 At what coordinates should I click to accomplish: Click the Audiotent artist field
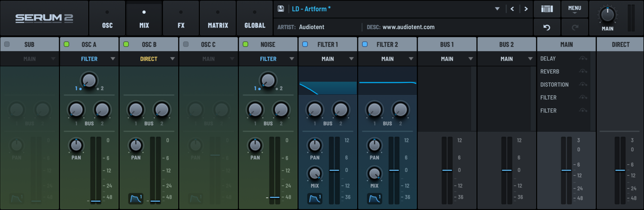pyautogui.click(x=312, y=27)
